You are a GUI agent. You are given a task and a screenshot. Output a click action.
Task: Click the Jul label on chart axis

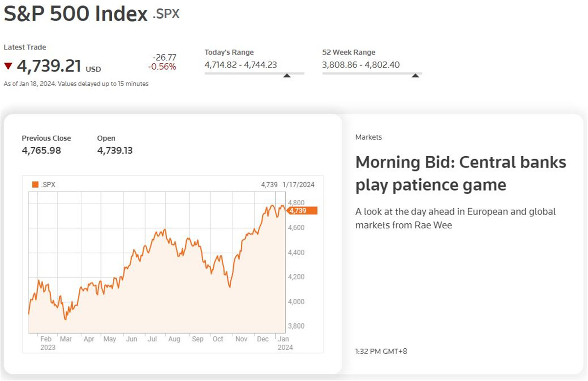[x=152, y=339]
